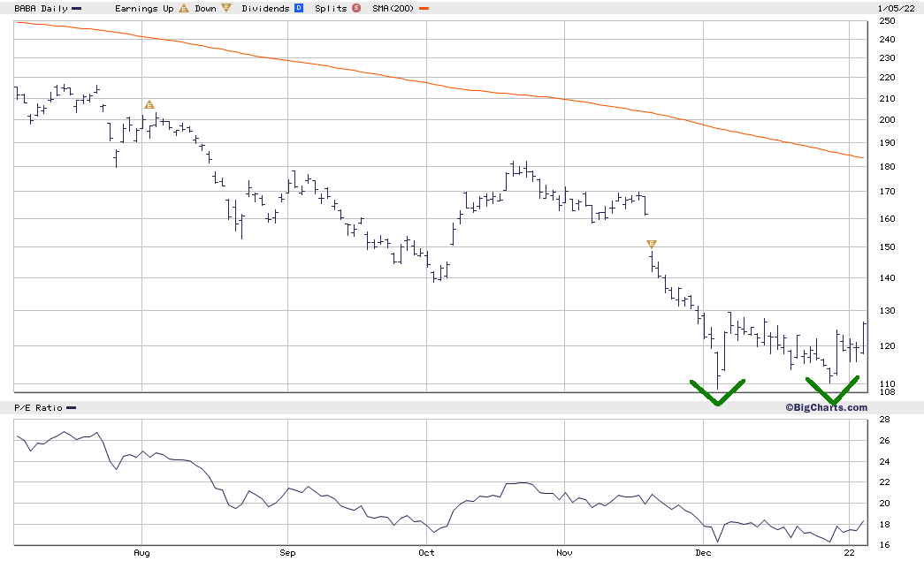924x561 pixels.
Task: Click the 200 price axis label
Action: [887, 120]
